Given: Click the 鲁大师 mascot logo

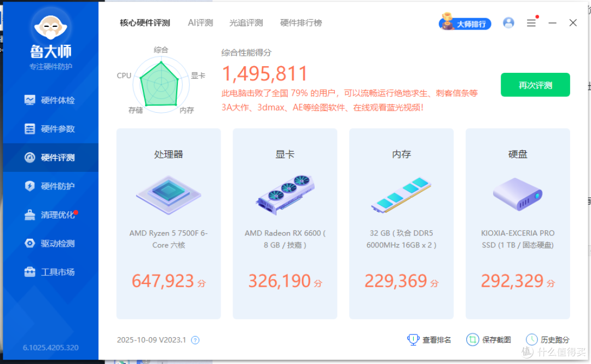Looking at the screenshot, I should [50, 26].
